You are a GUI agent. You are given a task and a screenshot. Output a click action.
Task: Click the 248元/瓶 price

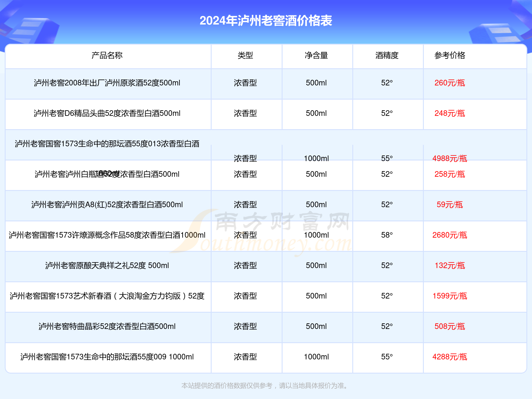(450, 113)
